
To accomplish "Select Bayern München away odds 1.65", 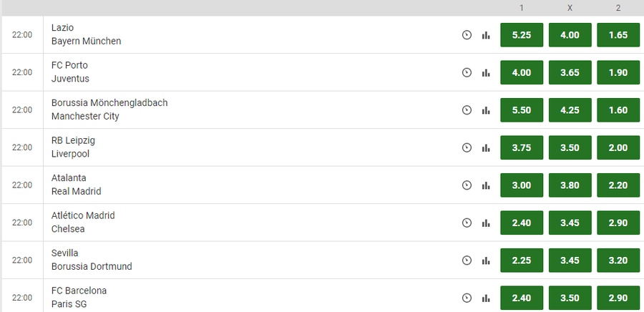I will pyautogui.click(x=618, y=35).
